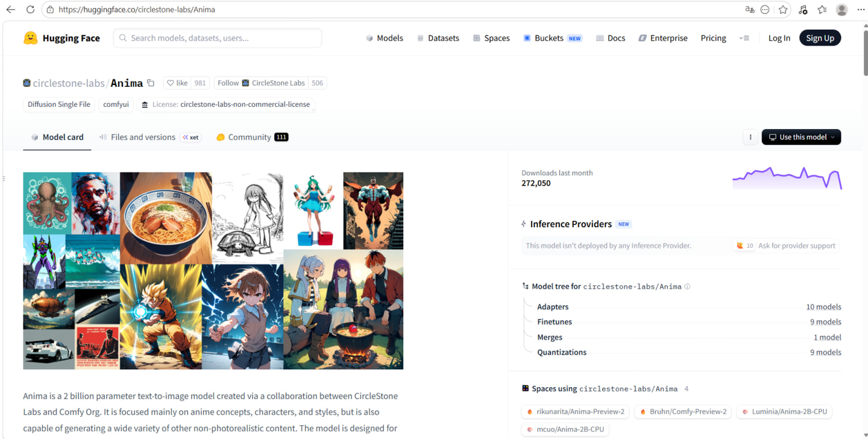Click the Log In link
The image size is (868, 439).
coord(779,38)
